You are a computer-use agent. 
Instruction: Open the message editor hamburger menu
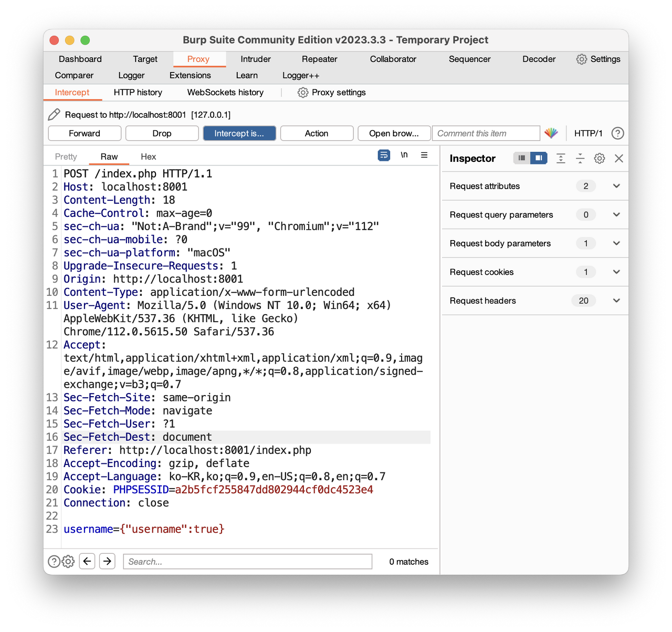coord(424,155)
